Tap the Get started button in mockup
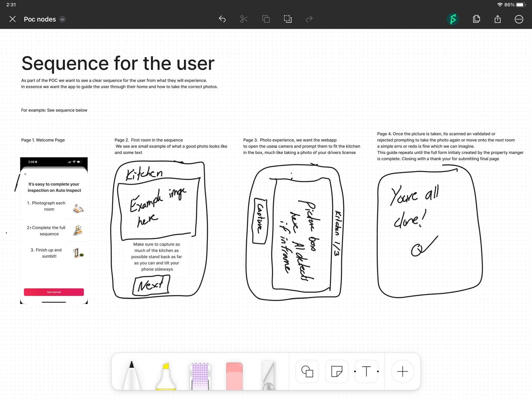Screen dimensions: 532x399 (x=54, y=292)
